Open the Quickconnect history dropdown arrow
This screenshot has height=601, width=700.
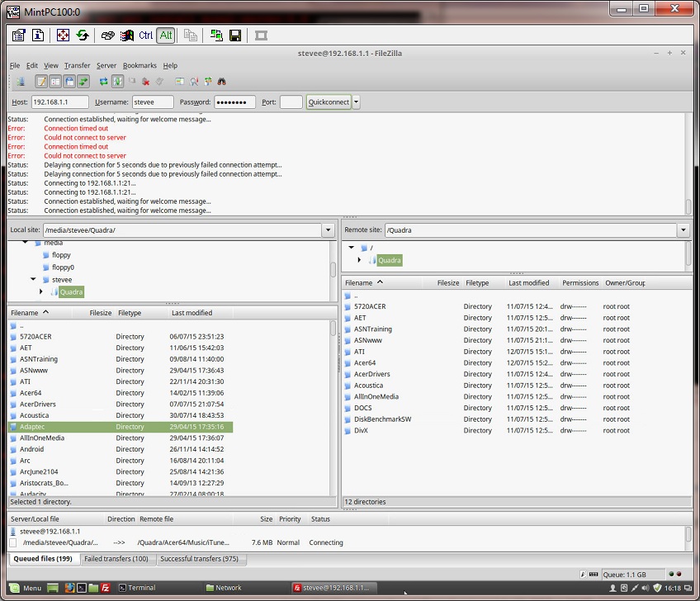click(x=357, y=102)
